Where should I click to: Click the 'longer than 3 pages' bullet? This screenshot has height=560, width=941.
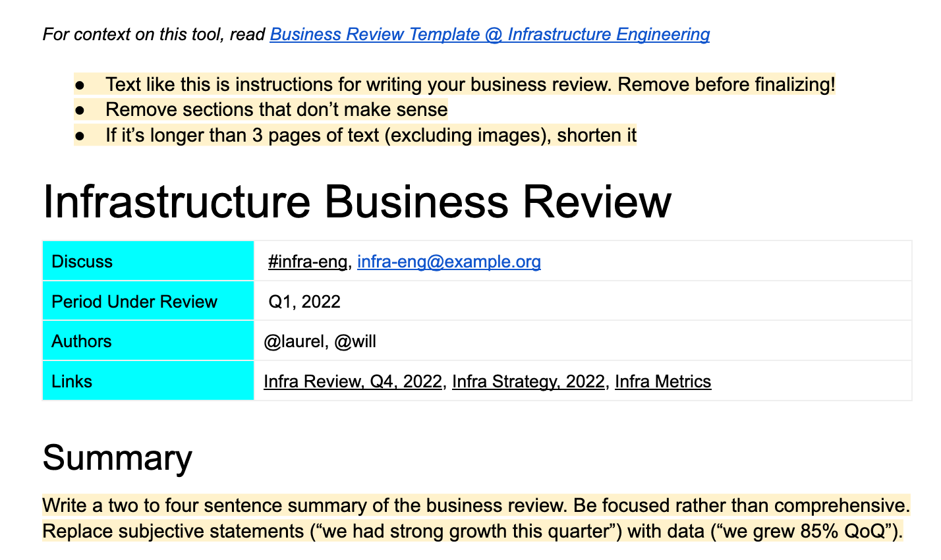tap(370, 136)
